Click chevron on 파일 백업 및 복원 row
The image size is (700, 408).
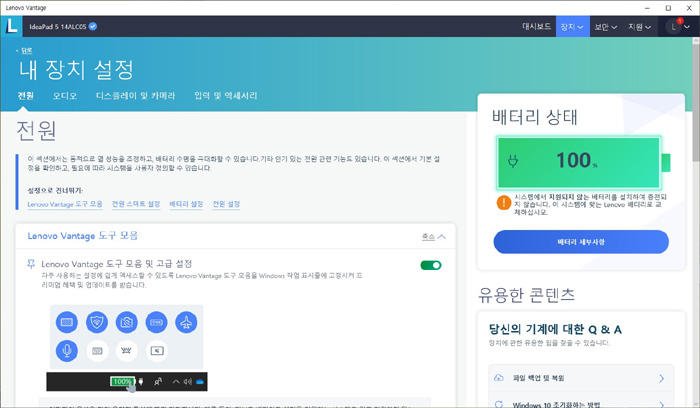coord(662,379)
